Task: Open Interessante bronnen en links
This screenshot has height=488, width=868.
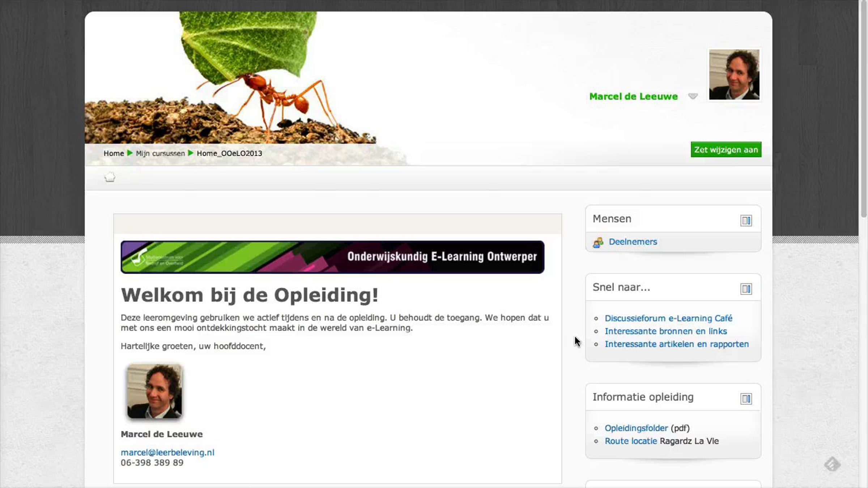Action: click(665, 331)
